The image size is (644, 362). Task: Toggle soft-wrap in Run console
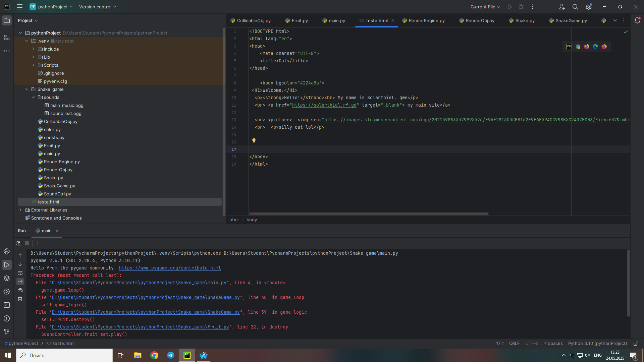click(x=20, y=273)
